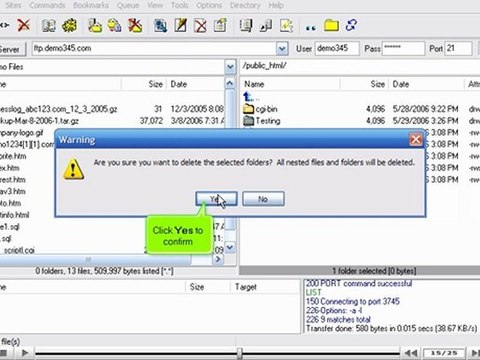This screenshot has height=360, width=480.
Task: Sort remote files by Name column
Action: 290,84
